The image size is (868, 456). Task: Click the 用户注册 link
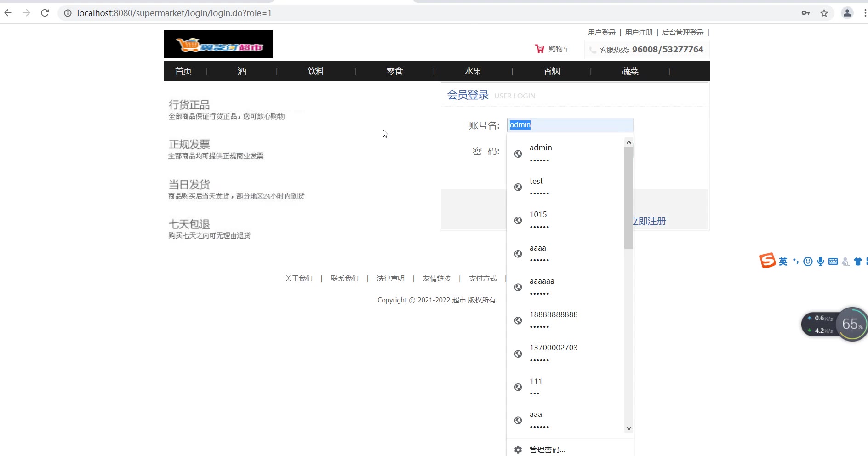click(x=639, y=33)
